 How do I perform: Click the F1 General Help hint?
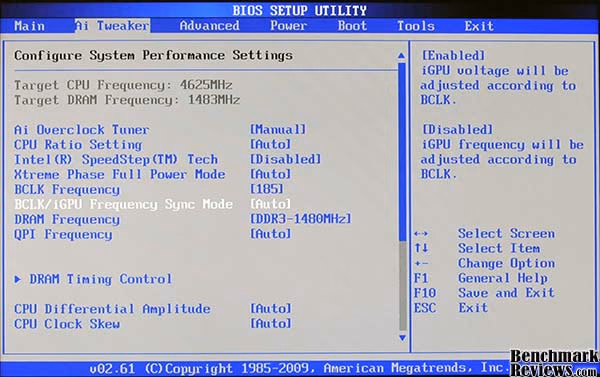481,278
